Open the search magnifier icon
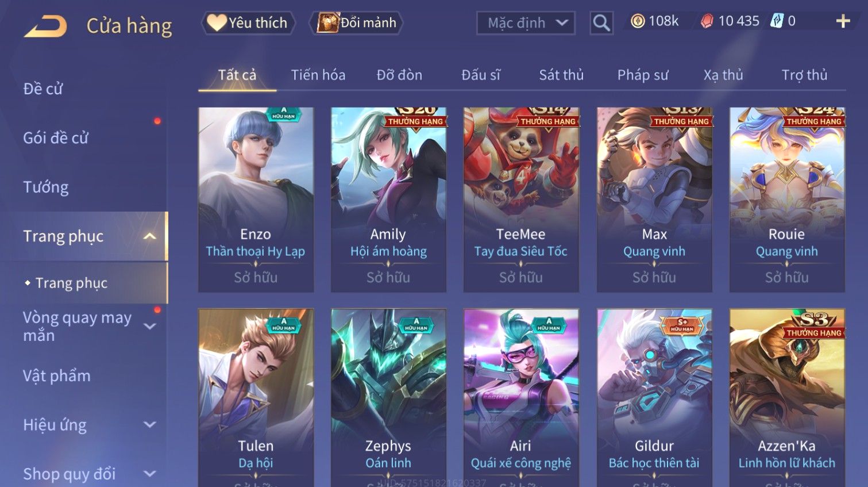 [601, 23]
